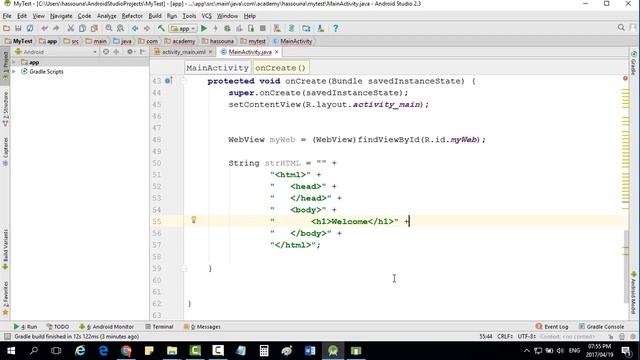
Task: Click the AVD Manager toolbar icon
Action: [277, 28]
